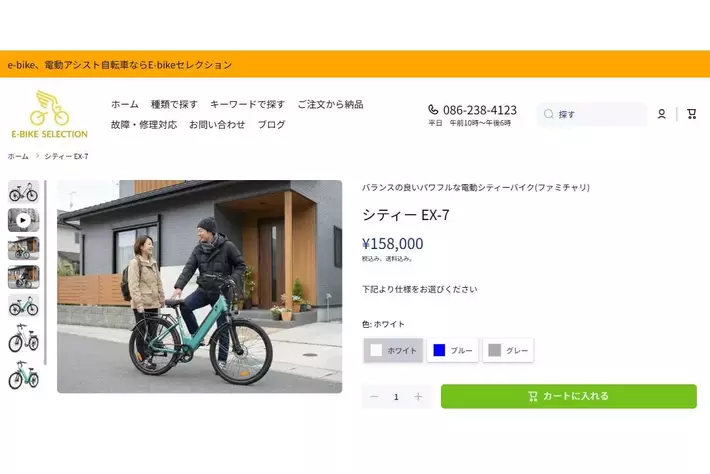Open the 種類で探す menu
Image resolution: width=710 pixels, height=474 pixels.
point(174,104)
